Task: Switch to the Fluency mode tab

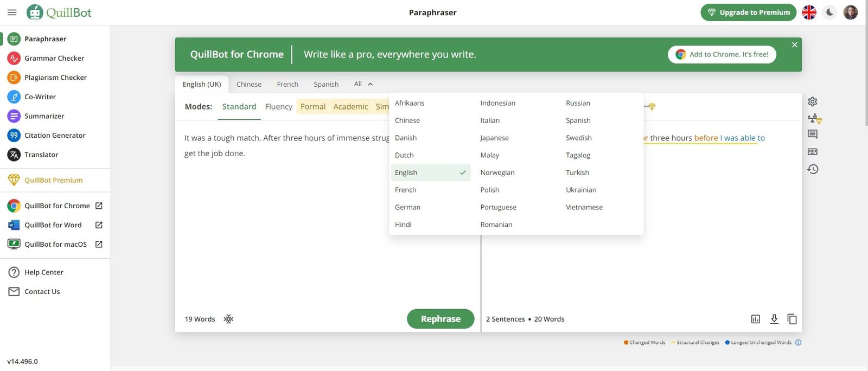Action: pyautogui.click(x=278, y=107)
